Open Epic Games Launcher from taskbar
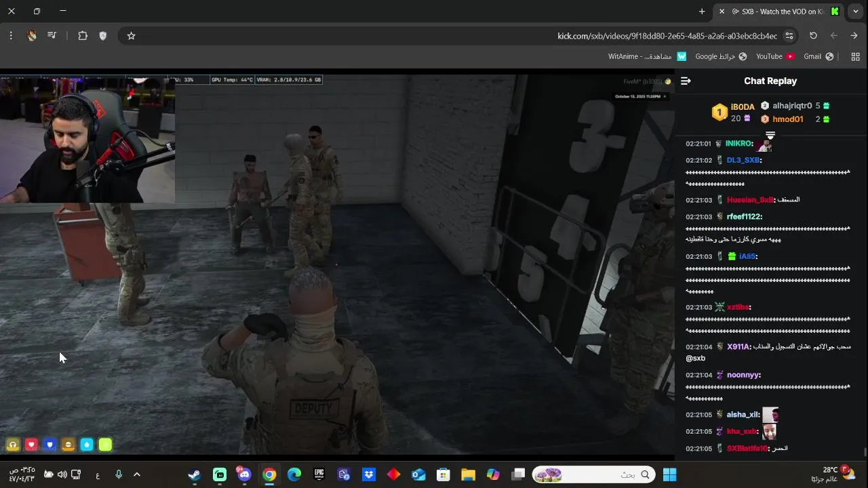Screen dimensions: 868x488 (x=319, y=474)
